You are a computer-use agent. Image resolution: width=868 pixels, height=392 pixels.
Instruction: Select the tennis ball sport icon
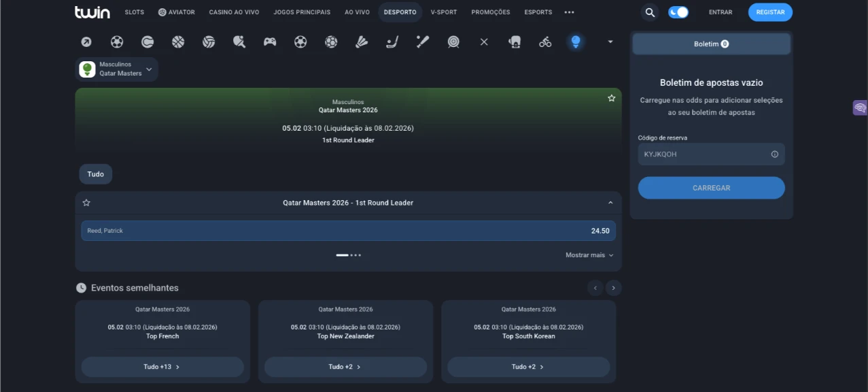tap(147, 42)
